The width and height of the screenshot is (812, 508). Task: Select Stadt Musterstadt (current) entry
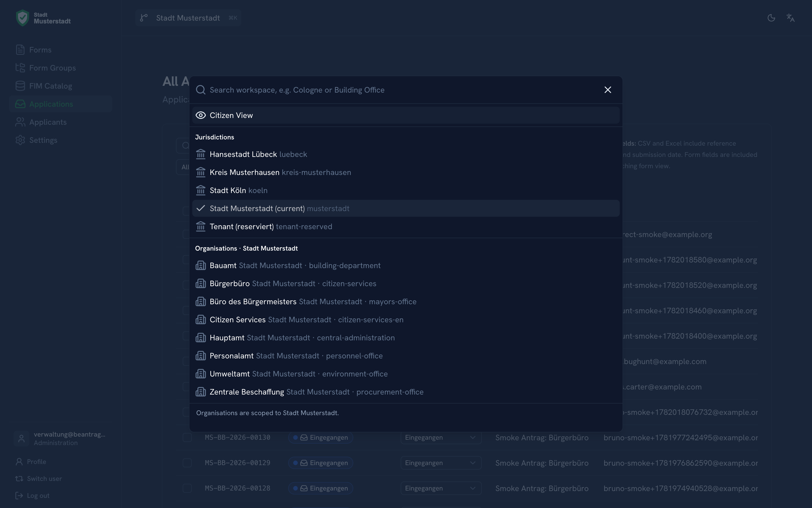406,208
